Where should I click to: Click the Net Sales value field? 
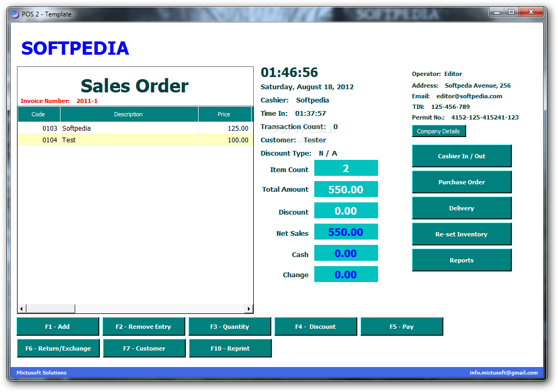[346, 232]
